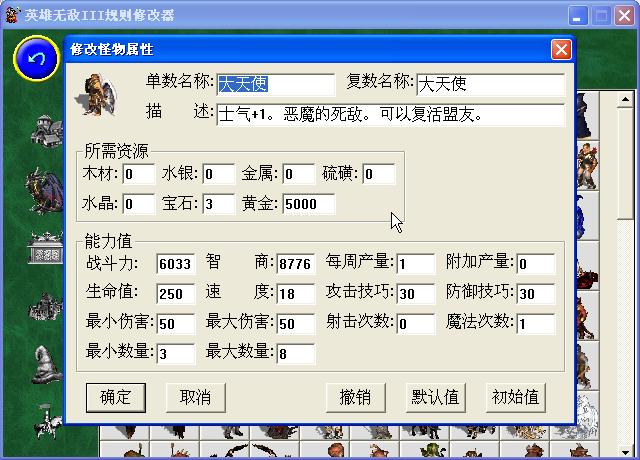Click the 每周产量 weekly growth field

click(416, 264)
